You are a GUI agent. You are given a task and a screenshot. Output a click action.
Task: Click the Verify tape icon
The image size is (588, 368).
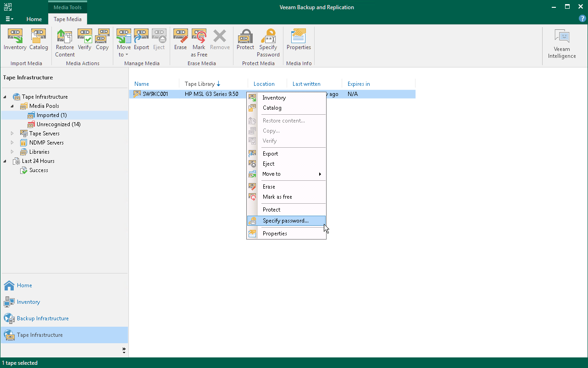coord(84,39)
